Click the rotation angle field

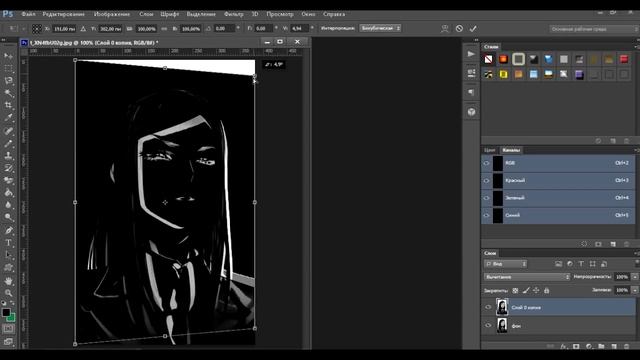click(224, 29)
